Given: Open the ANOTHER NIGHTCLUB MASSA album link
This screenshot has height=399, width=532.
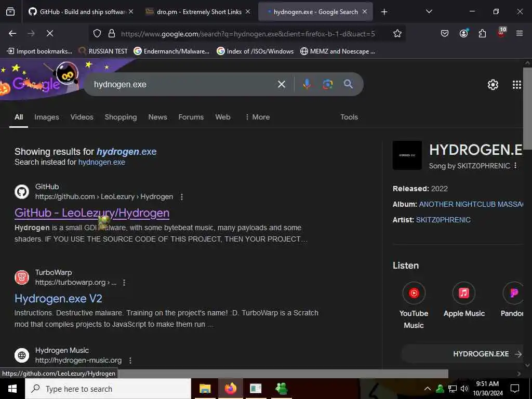Looking at the screenshot, I should click(471, 204).
